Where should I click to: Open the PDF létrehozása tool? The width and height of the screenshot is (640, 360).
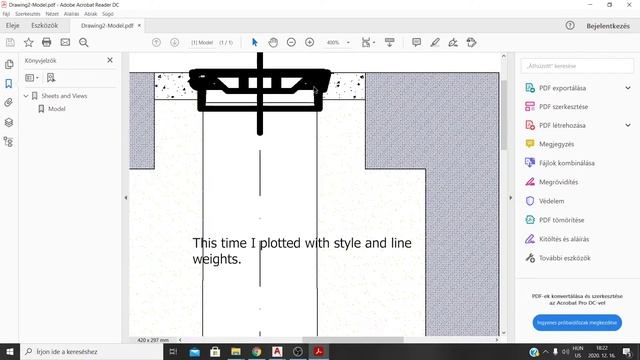tap(562, 125)
